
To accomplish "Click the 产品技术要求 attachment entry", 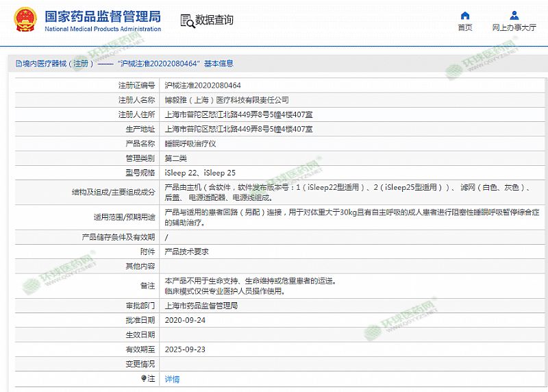I will [x=186, y=252].
